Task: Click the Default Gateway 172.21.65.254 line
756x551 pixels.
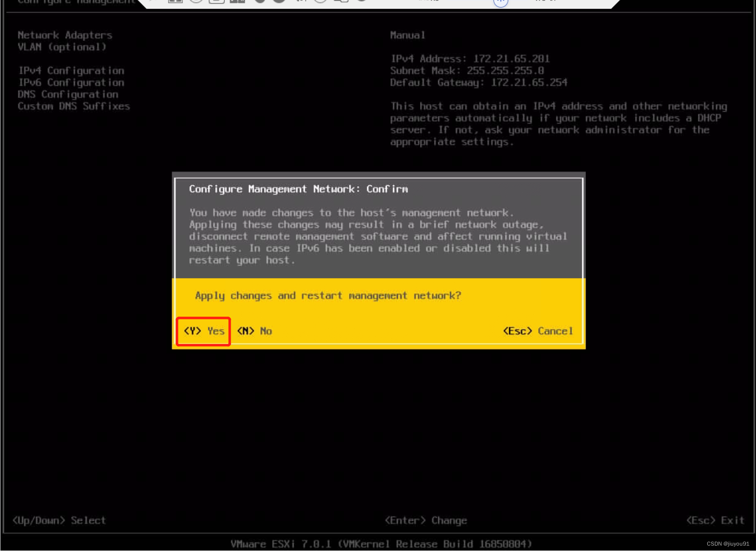Action: pyautogui.click(x=479, y=82)
